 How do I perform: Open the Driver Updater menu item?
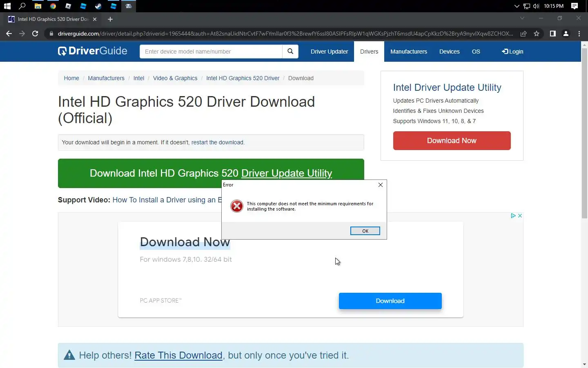click(x=329, y=52)
